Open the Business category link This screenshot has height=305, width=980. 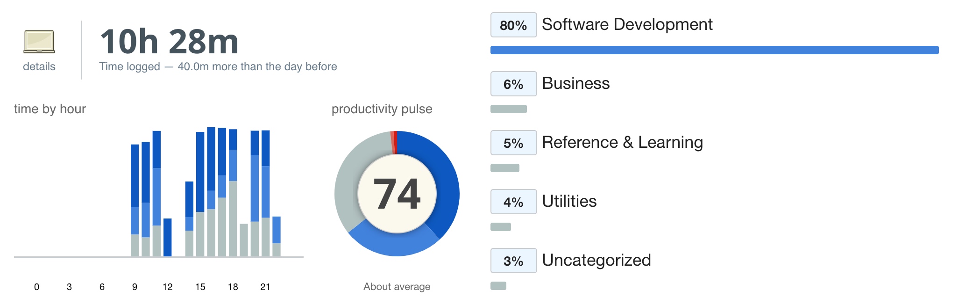pos(575,83)
